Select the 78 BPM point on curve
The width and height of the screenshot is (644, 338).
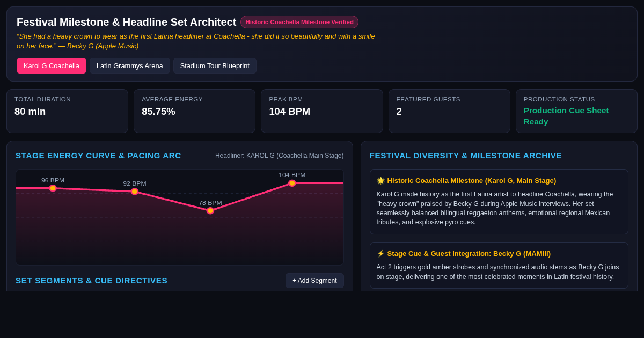tap(210, 211)
